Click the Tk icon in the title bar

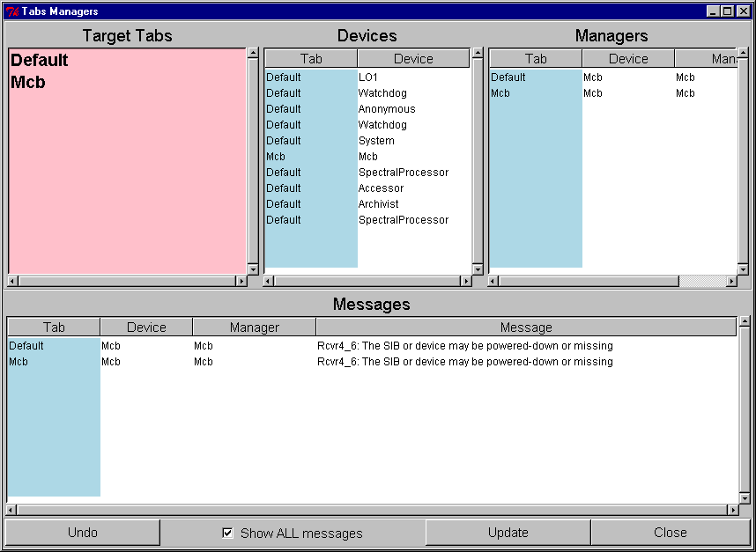point(12,11)
